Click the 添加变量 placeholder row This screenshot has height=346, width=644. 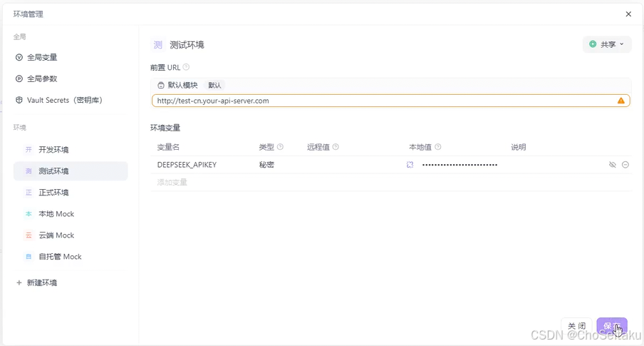coord(172,182)
